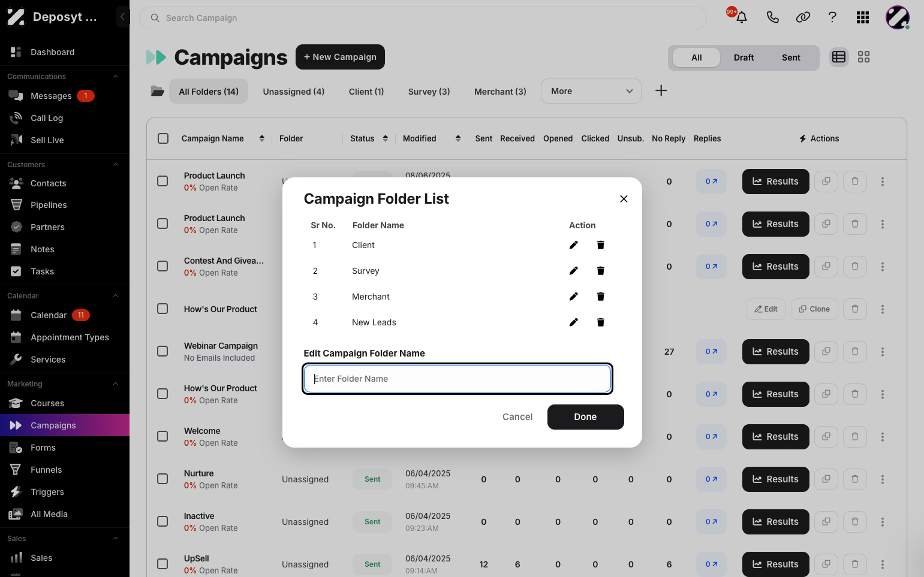Image resolution: width=924 pixels, height=577 pixels.
Task: Sort by Status column arrows
Action: pos(386,138)
